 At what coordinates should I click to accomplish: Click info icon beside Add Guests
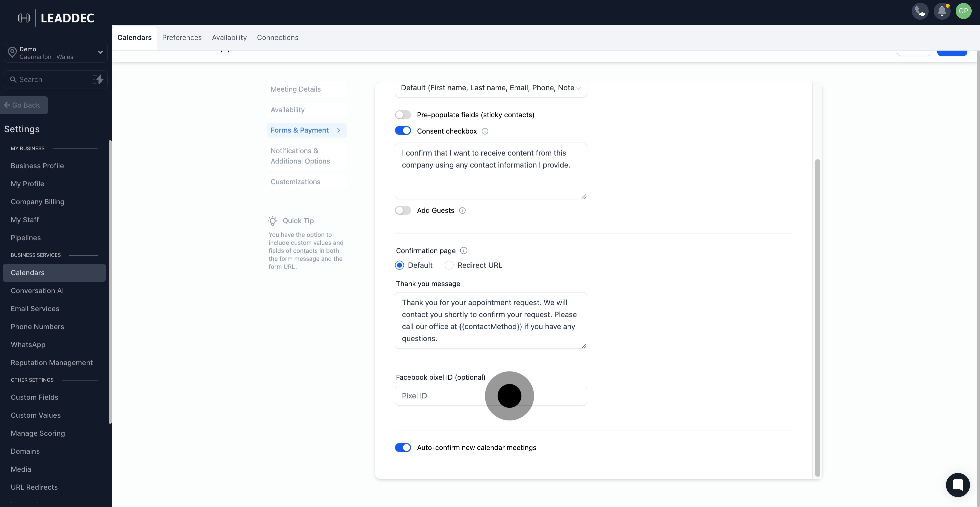[x=462, y=211]
